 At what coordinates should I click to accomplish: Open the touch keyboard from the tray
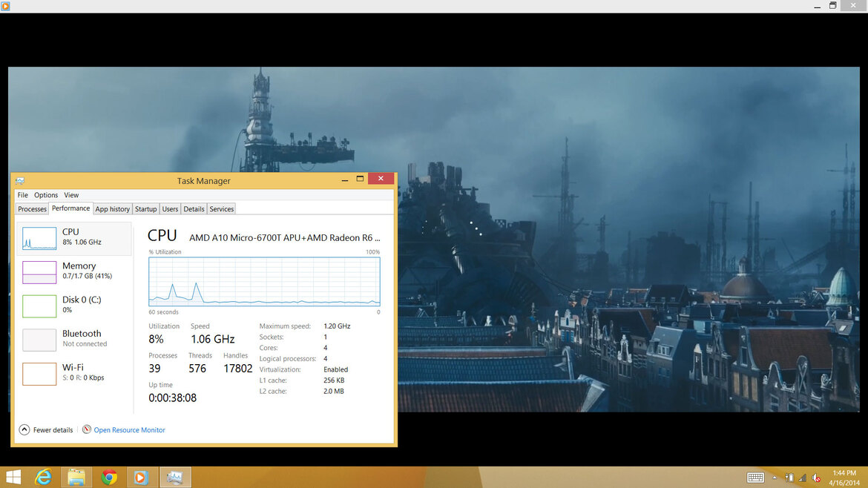pos(755,478)
